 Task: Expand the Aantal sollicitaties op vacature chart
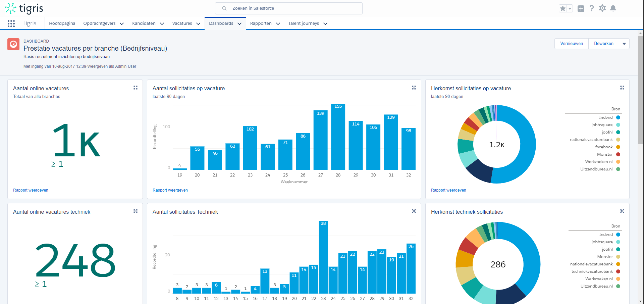point(414,88)
